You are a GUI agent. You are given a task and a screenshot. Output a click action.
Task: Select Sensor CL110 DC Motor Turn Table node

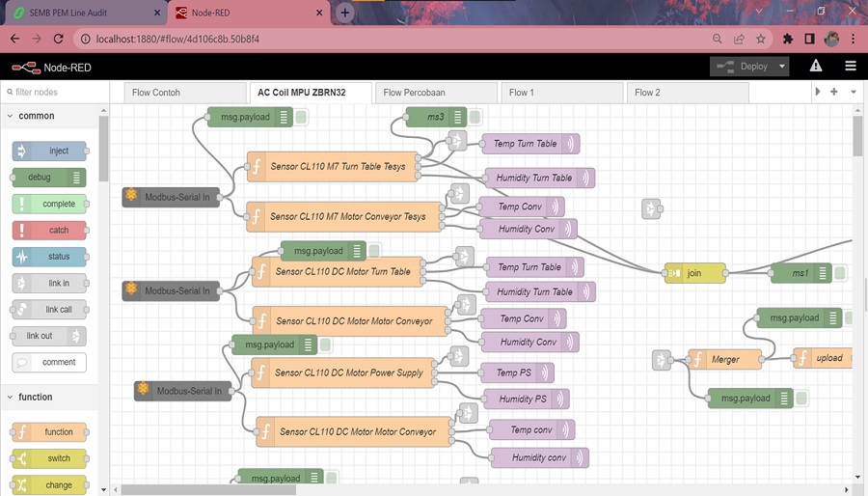[x=338, y=271]
